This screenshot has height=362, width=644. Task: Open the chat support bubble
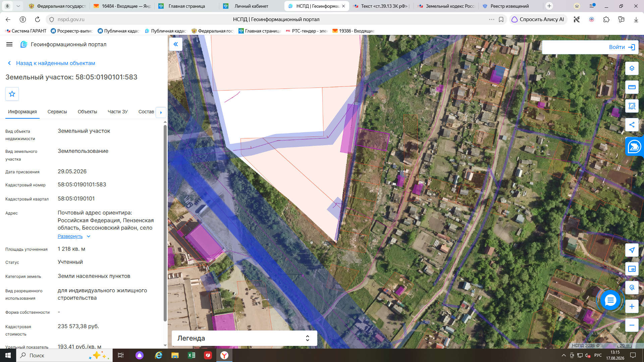tap(610, 300)
